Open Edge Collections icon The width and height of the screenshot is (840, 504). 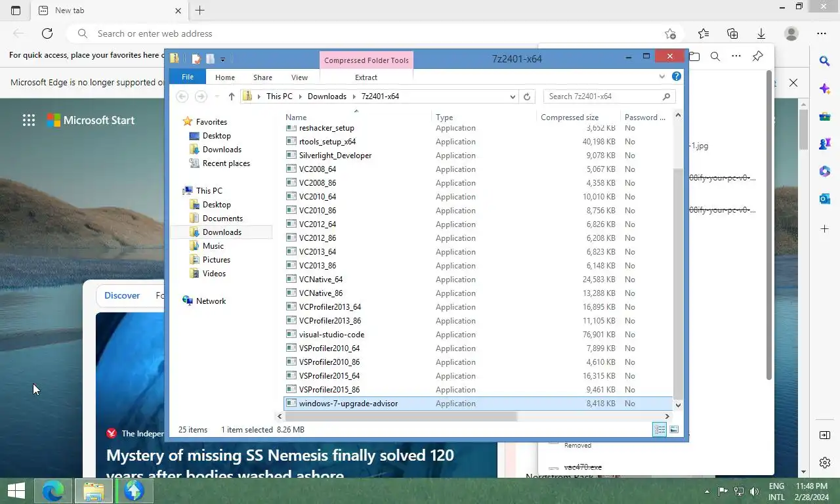tap(732, 33)
